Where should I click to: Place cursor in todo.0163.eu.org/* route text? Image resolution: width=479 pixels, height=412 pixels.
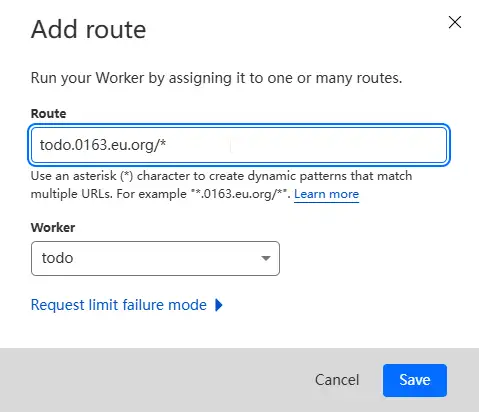(103, 145)
